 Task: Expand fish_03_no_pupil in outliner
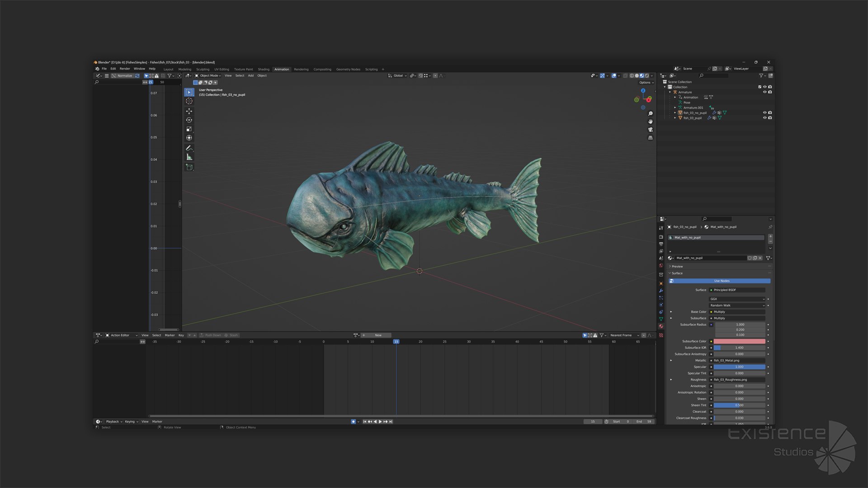pos(675,113)
